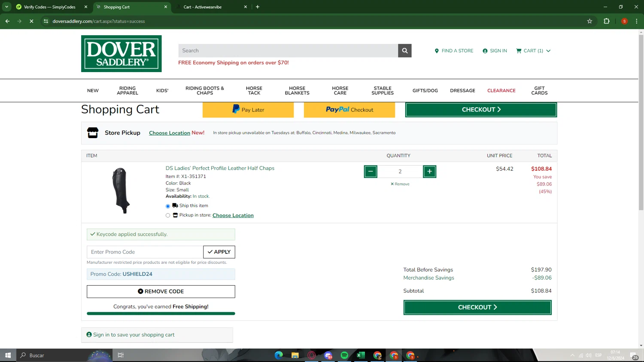This screenshot has height=362, width=644.
Task: Open Gifts/Dog menu
Action: click(x=425, y=90)
